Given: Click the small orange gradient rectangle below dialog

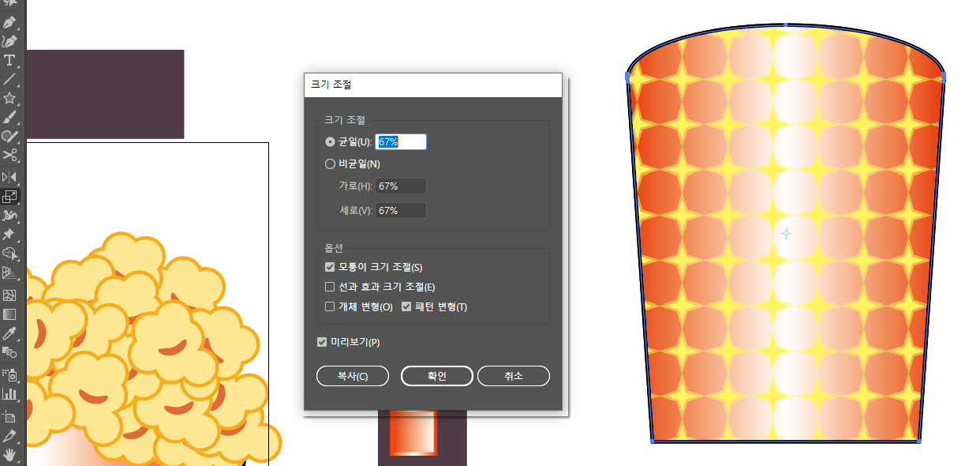Looking at the screenshot, I should coord(415,433).
